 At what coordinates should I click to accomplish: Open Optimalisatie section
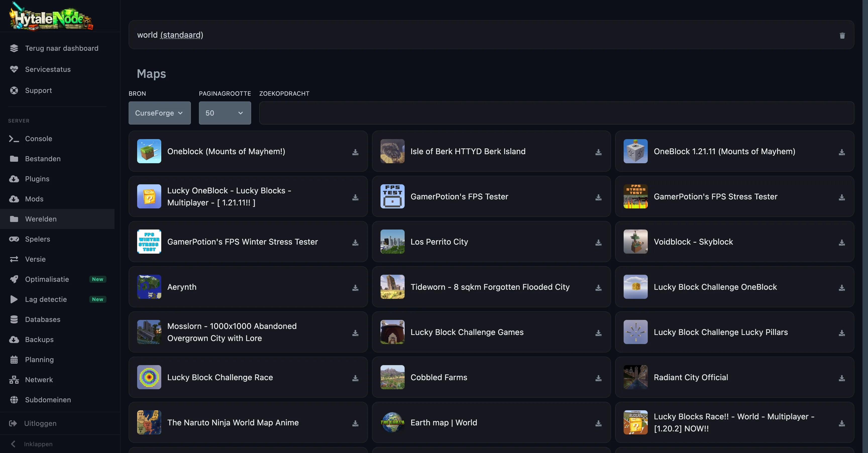57,279
